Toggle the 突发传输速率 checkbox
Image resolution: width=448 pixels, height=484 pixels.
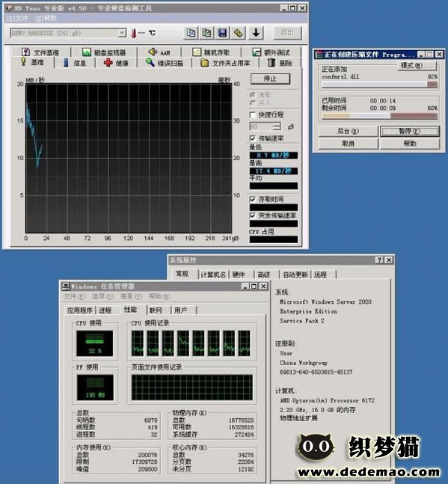click(x=252, y=215)
